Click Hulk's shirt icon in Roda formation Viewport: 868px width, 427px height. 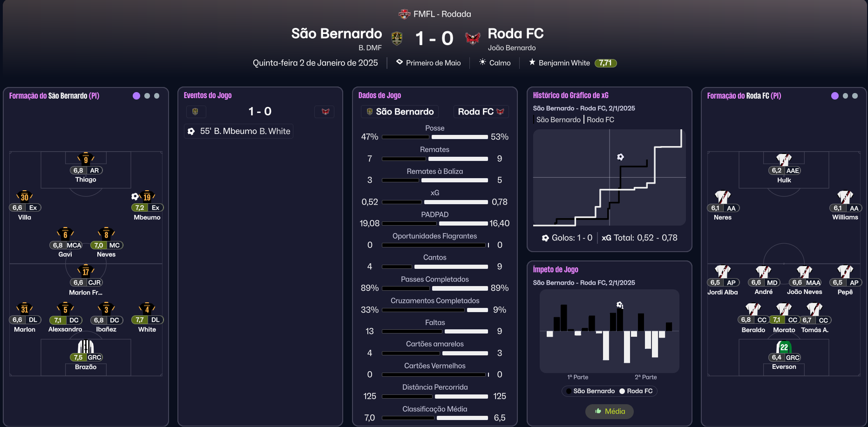coord(784,160)
